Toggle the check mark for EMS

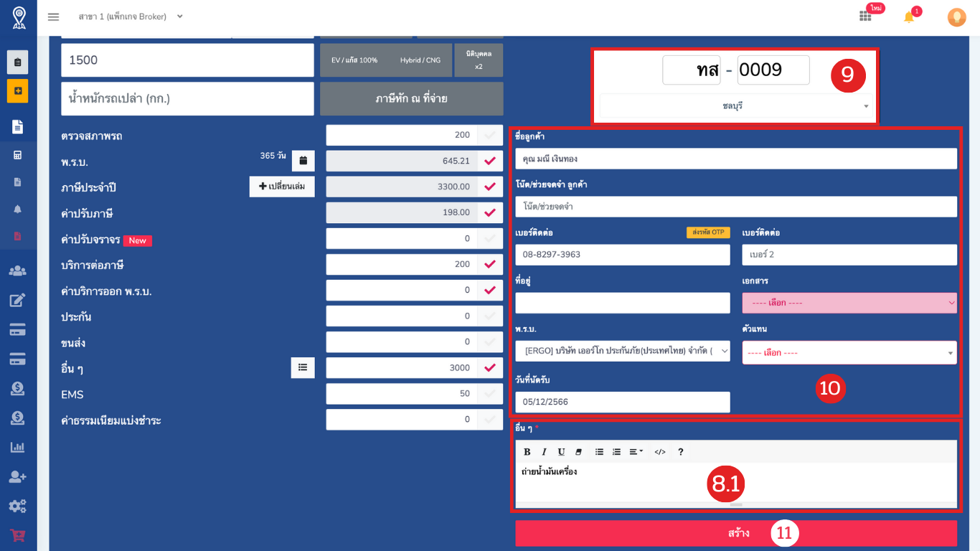point(490,393)
